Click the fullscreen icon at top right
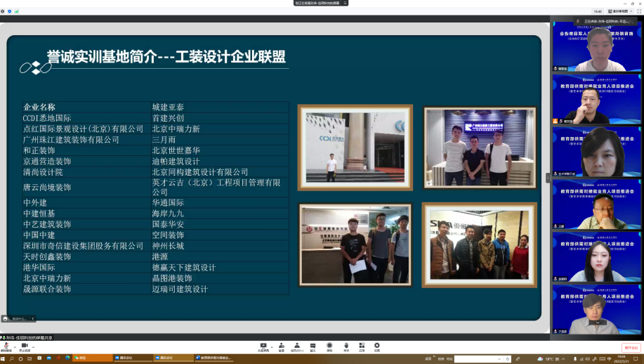Screen dimensions: 644x364 (639, 11)
